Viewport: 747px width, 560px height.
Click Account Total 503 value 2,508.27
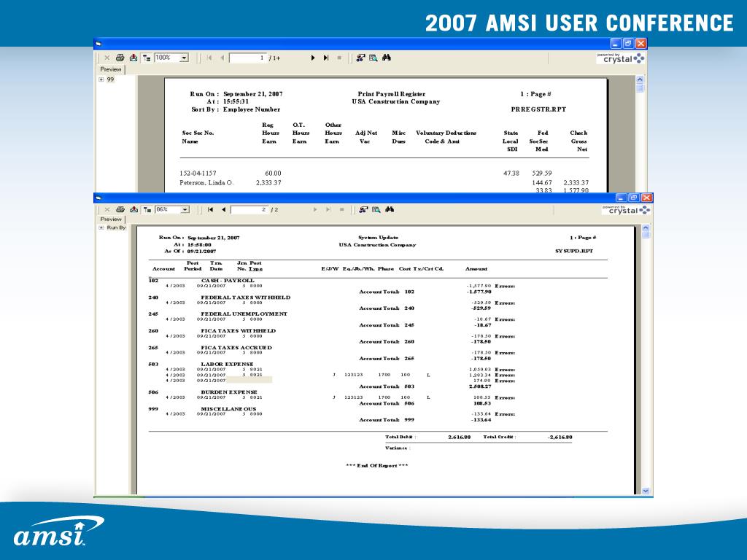tap(480, 386)
